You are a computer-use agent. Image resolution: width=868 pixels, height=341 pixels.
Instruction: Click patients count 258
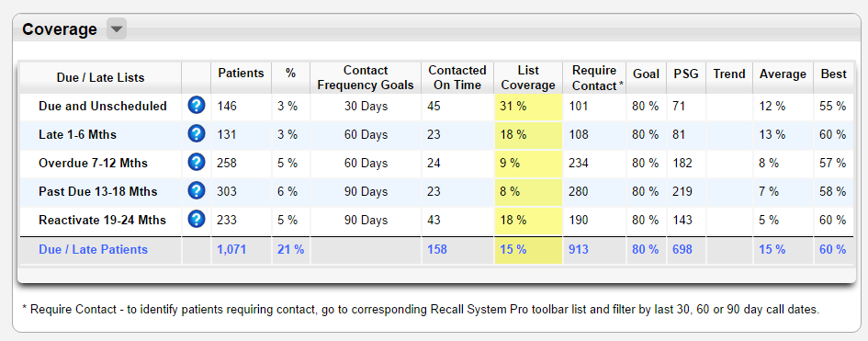[x=227, y=164]
